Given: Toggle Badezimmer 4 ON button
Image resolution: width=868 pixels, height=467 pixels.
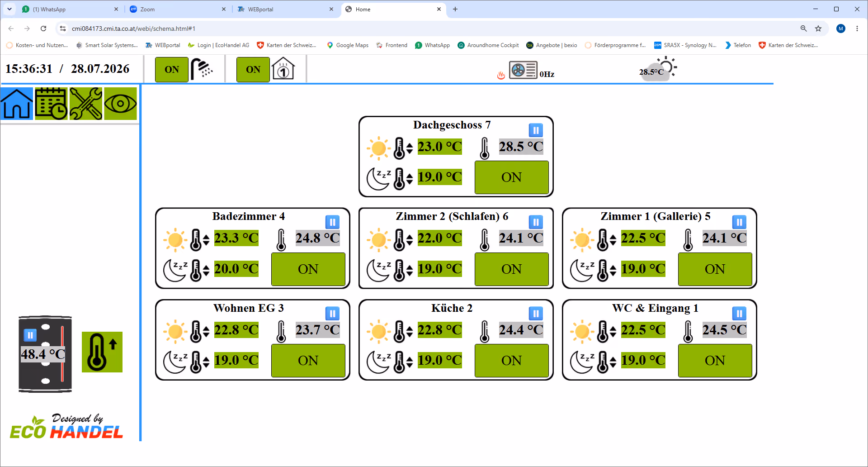Looking at the screenshot, I should (308, 269).
